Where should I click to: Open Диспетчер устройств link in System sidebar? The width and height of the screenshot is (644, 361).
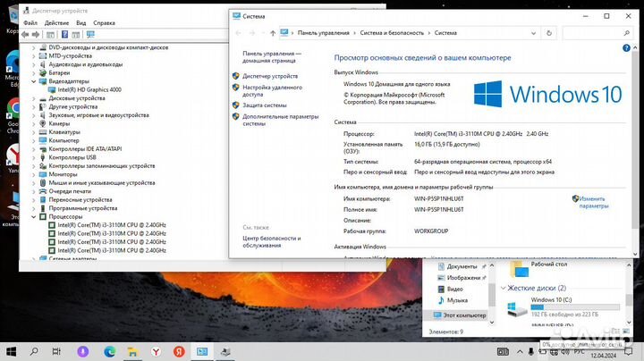pyautogui.click(x=270, y=76)
